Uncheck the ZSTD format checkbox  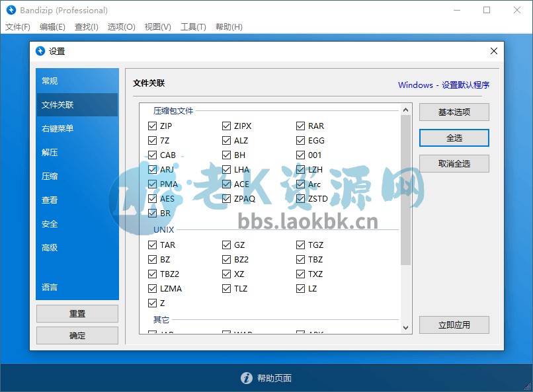coord(301,198)
